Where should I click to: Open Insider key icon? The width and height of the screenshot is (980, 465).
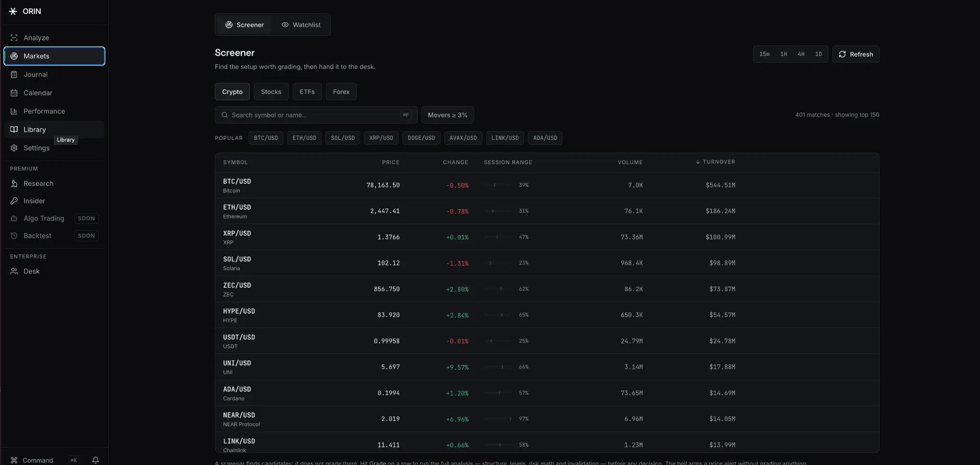coord(14,201)
